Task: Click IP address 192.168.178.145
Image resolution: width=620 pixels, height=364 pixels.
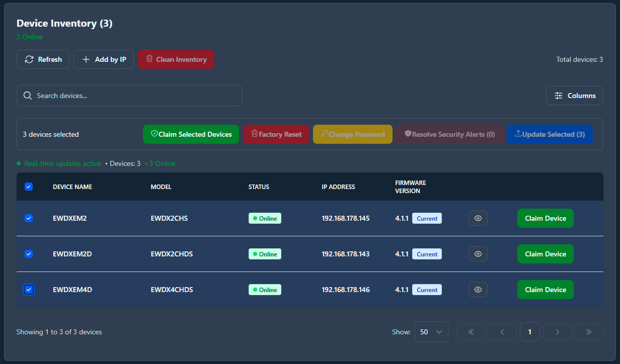Action: point(346,218)
